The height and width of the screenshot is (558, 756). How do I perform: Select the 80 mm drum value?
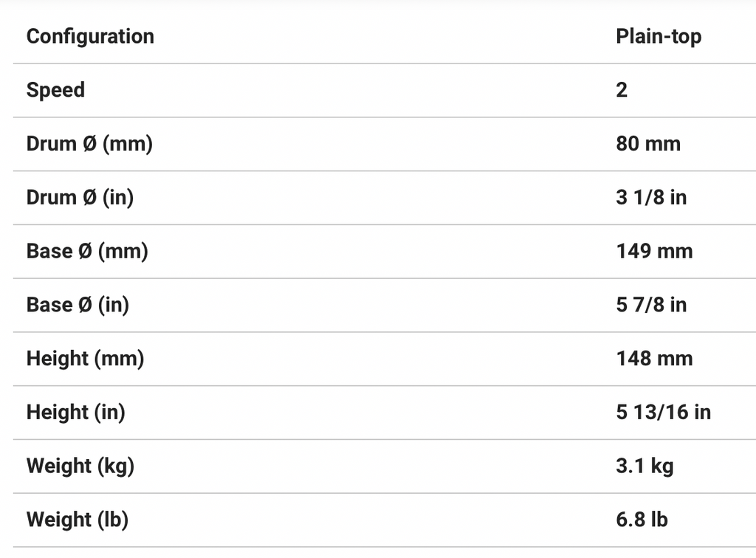click(648, 144)
